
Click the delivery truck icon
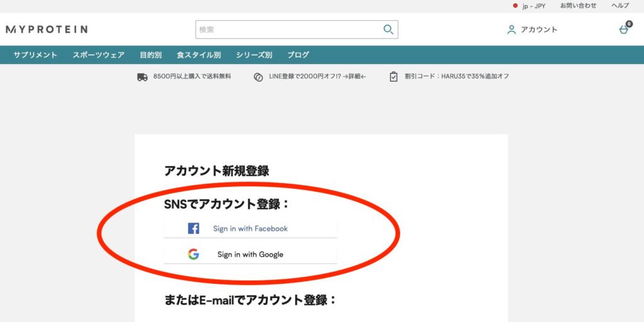(x=142, y=77)
